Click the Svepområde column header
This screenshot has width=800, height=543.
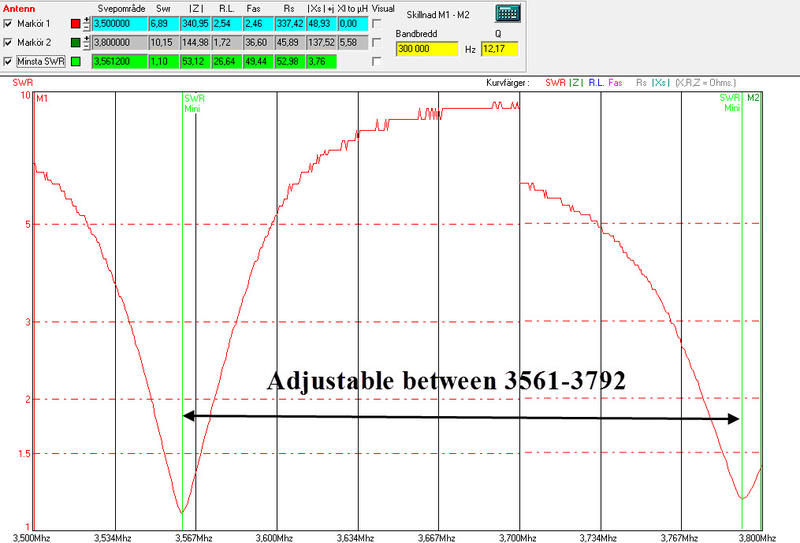[121, 9]
